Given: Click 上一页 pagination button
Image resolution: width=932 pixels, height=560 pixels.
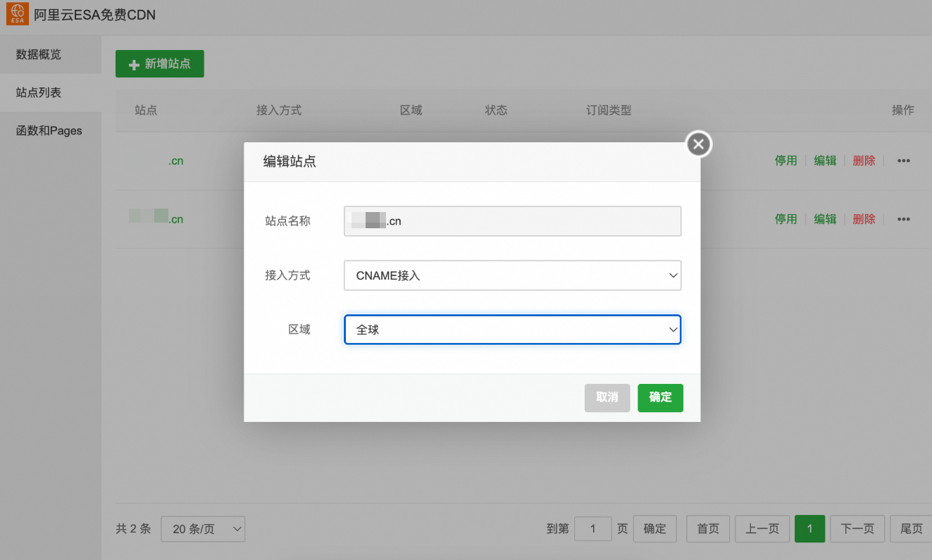Looking at the screenshot, I should coord(762,529).
